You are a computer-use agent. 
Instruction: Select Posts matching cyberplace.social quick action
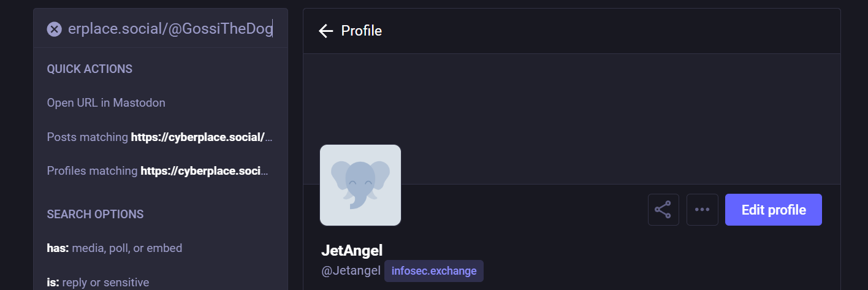click(161, 137)
